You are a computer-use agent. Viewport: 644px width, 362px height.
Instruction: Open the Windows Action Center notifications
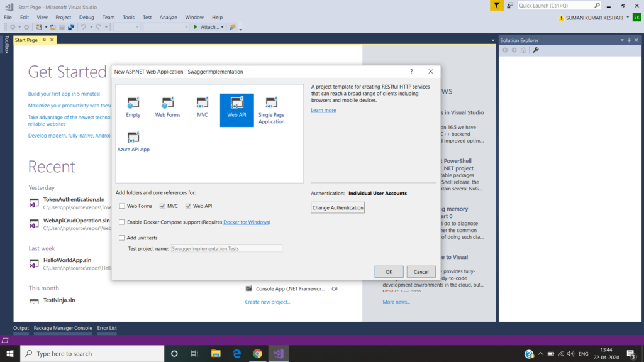631,353
